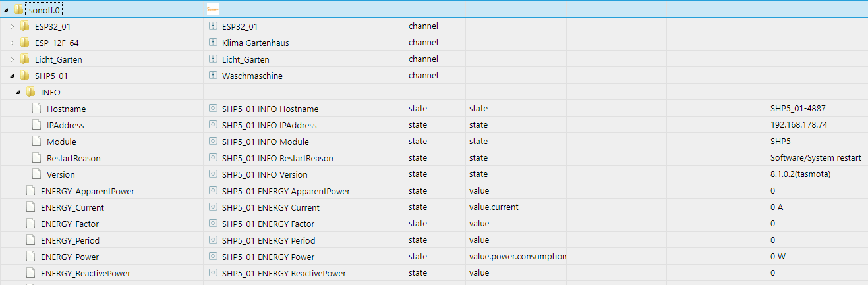
Task: Click the Klima Gartenhaus channel type icon
Action: 213,43
